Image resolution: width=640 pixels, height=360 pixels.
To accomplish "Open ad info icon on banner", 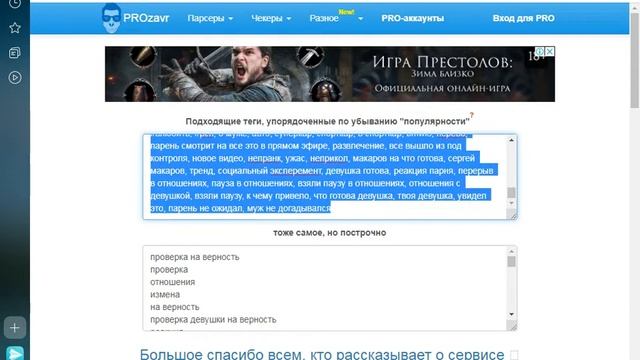I will [540, 51].
